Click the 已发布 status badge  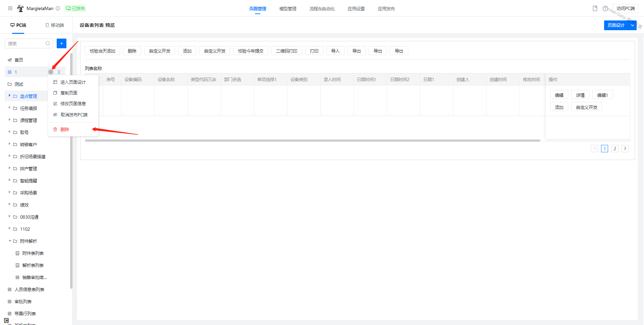click(x=75, y=8)
